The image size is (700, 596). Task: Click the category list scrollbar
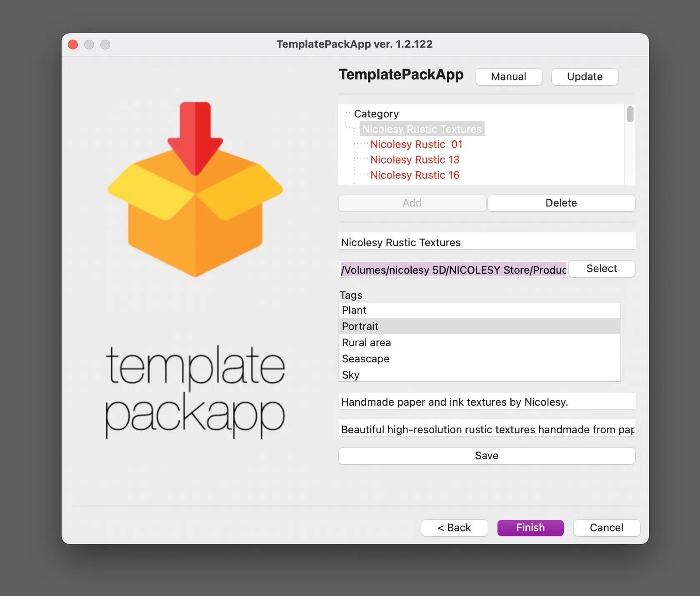coord(630,115)
